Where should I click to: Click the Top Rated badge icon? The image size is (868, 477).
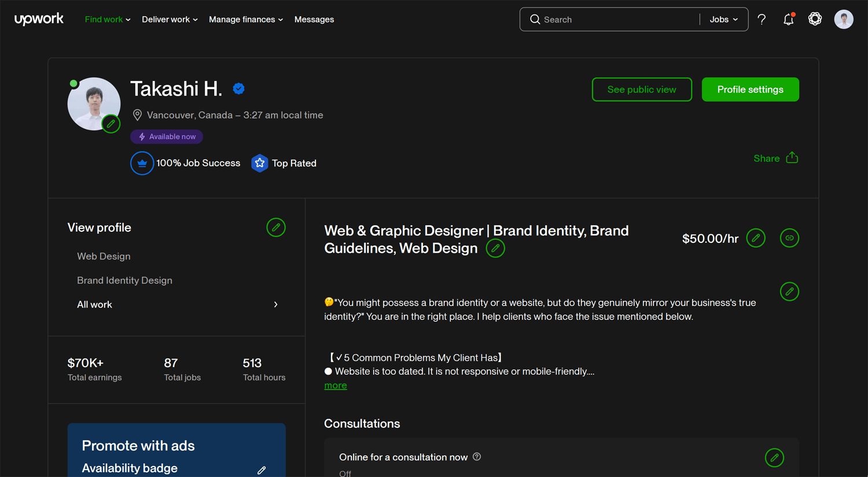(259, 163)
